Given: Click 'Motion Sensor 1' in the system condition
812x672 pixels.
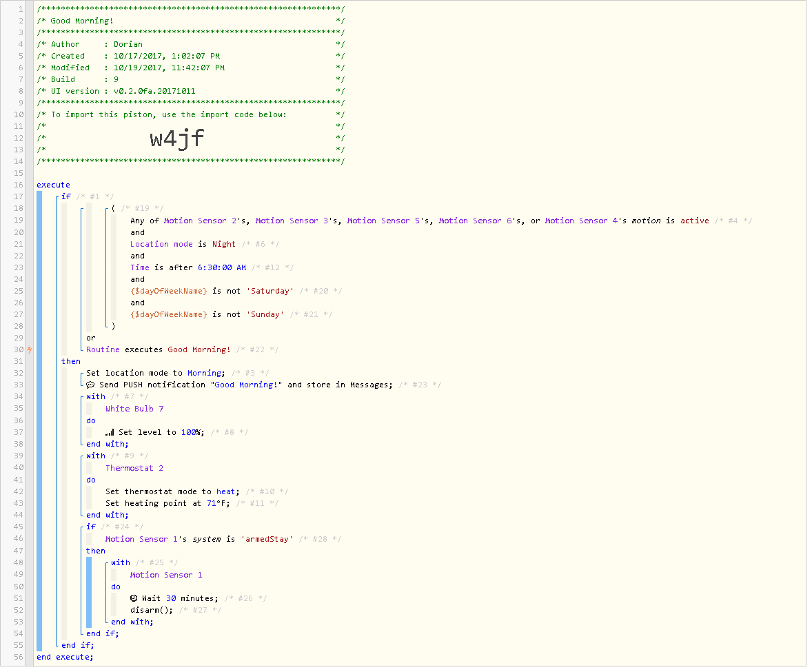Looking at the screenshot, I should (x=142, y=540).
